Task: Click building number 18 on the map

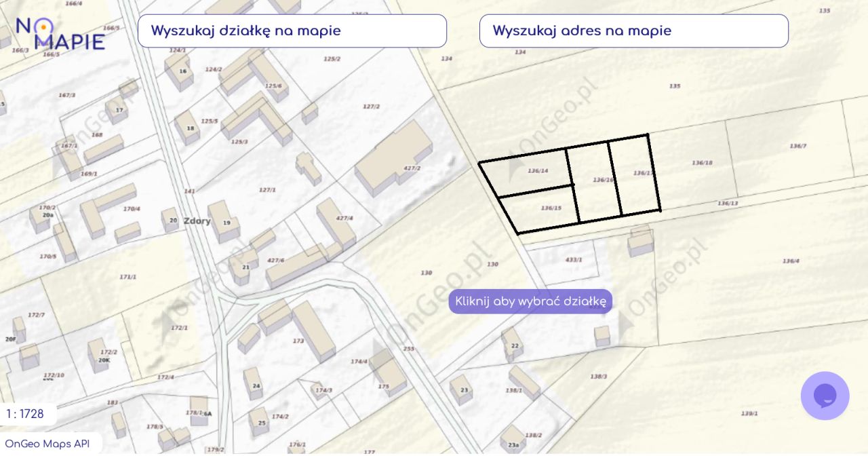Action: [x=187, y=128]
